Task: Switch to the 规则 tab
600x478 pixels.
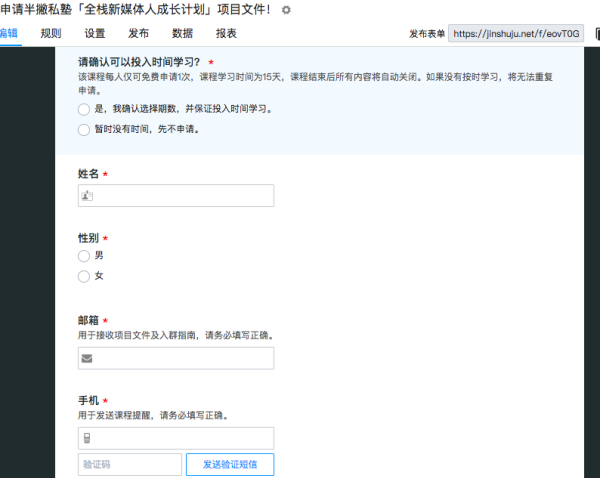Action: pos(51,33)
